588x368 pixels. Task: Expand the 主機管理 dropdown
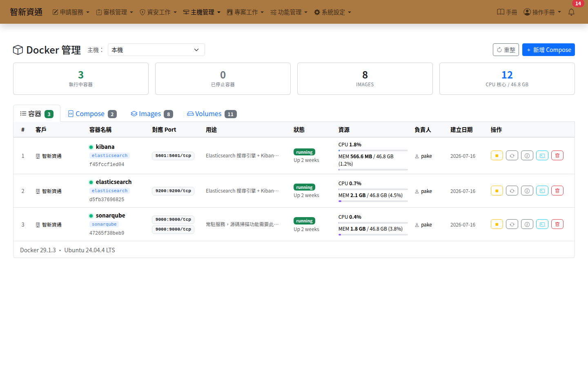[x=202, y=12]
